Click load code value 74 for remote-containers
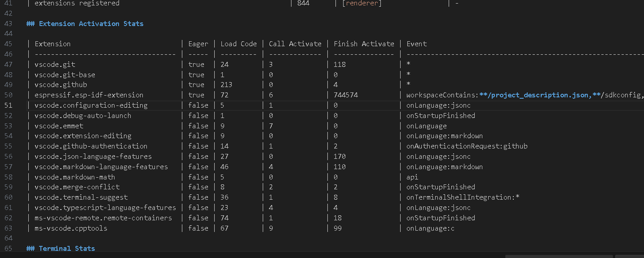This screenshot has width=644, height=258. coord(225,218)
